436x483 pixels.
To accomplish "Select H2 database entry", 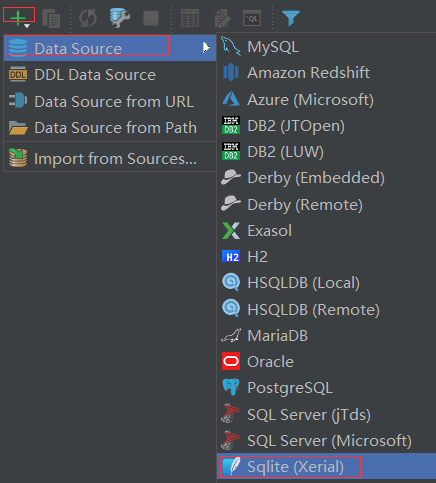I will coord(326,257).
